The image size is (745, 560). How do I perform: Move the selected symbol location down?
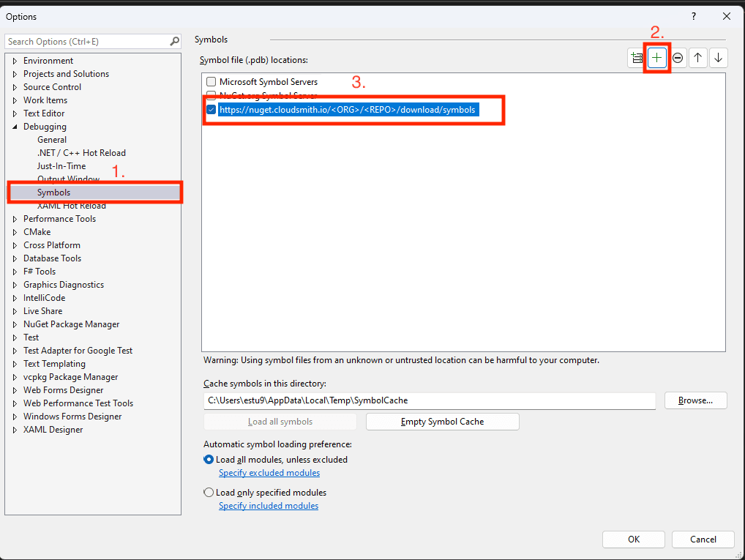718,57
